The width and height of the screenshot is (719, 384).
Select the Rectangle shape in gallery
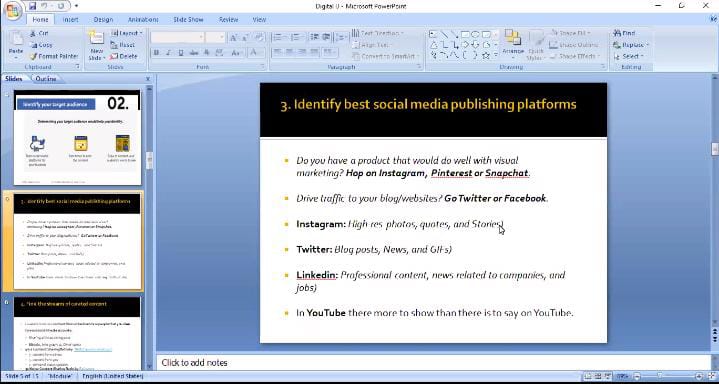(465, 34)
